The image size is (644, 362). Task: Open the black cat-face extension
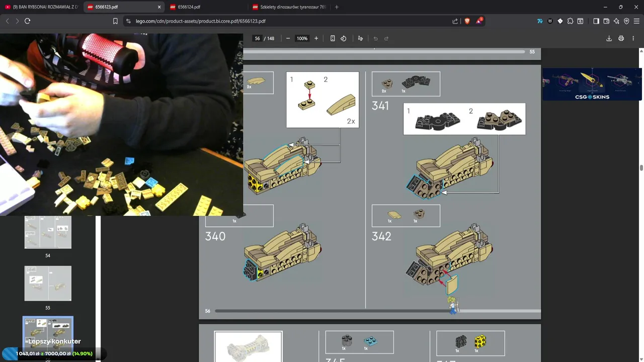pyautogui.click(x=550, y=21)
